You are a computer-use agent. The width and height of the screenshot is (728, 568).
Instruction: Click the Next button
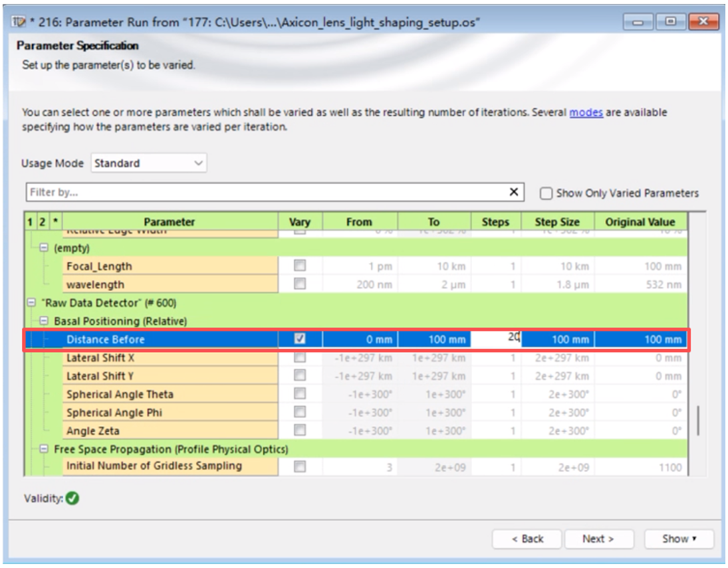point(598,539)
